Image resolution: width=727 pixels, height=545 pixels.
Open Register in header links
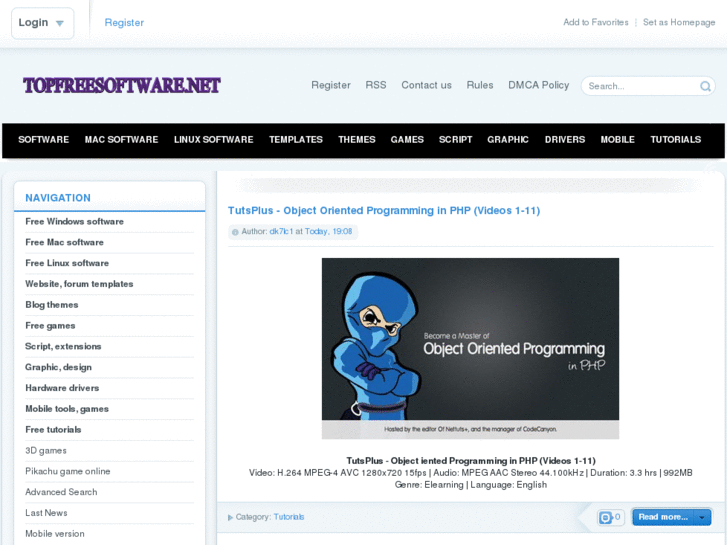point(331,85)
